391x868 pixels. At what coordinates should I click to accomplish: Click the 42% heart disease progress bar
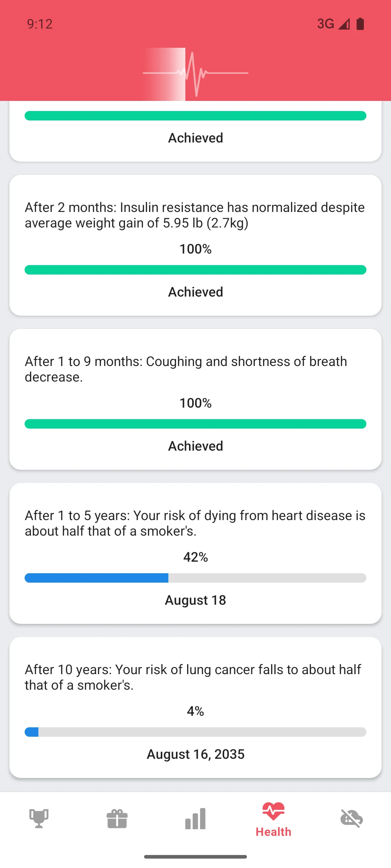(x=195, y=578)
